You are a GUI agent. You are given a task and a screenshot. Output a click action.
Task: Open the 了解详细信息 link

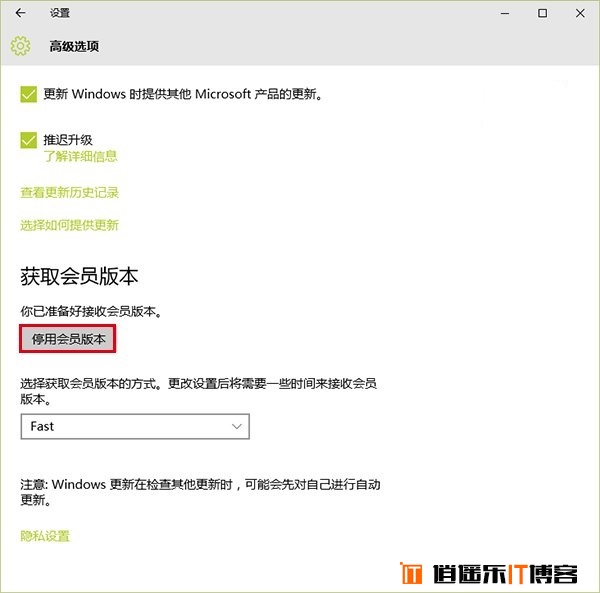coord(80,156)
